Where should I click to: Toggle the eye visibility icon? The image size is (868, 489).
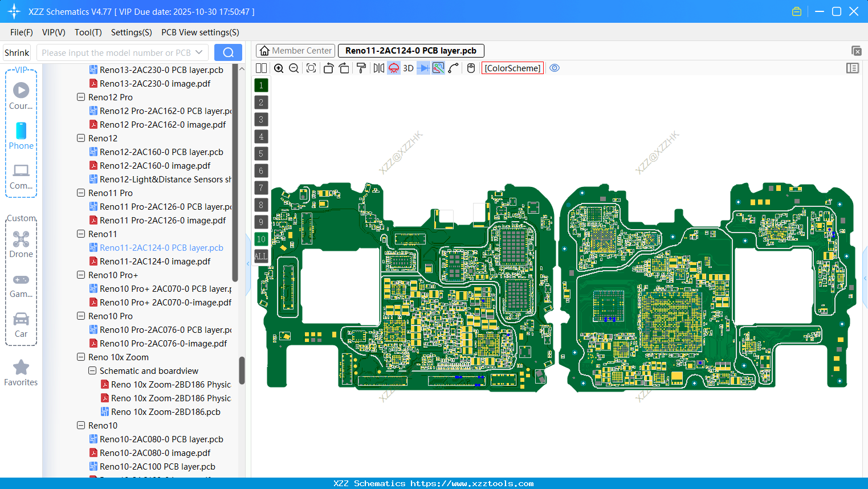point(555,68)
